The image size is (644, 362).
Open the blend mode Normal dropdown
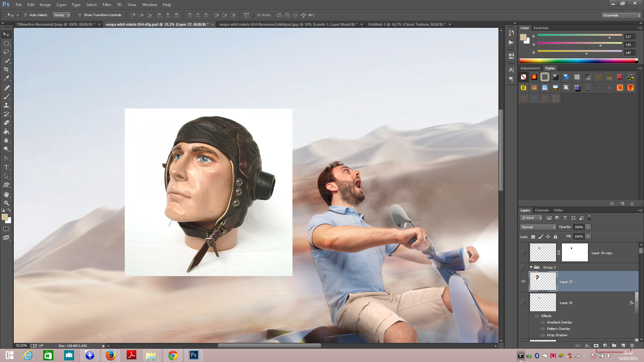(x=538, y=227)
